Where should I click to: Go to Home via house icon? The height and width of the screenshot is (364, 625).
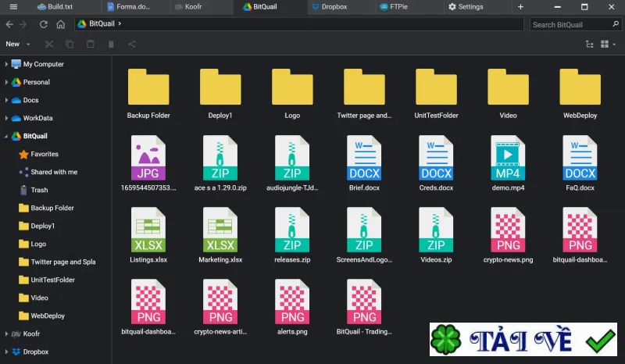pos(61,24)
